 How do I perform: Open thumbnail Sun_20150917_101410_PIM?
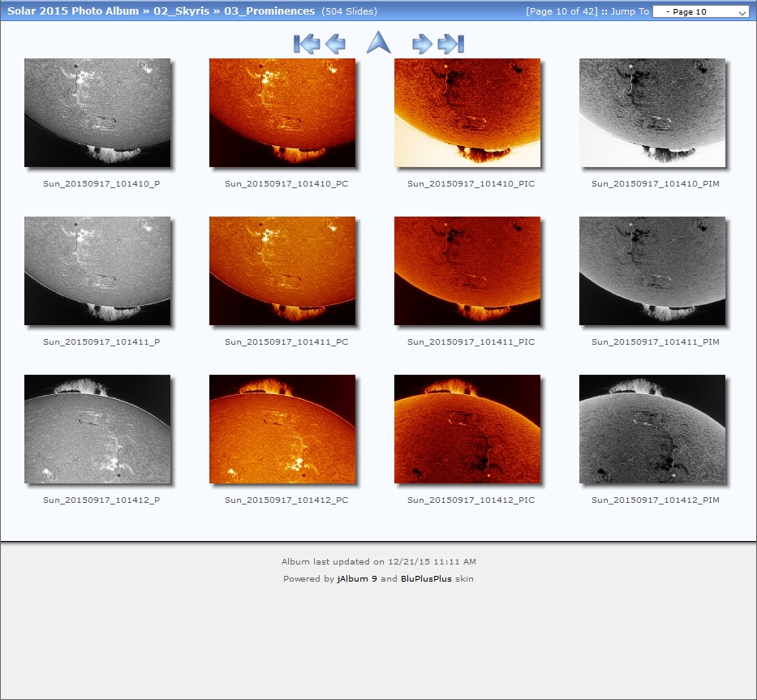tap(652, 113)
